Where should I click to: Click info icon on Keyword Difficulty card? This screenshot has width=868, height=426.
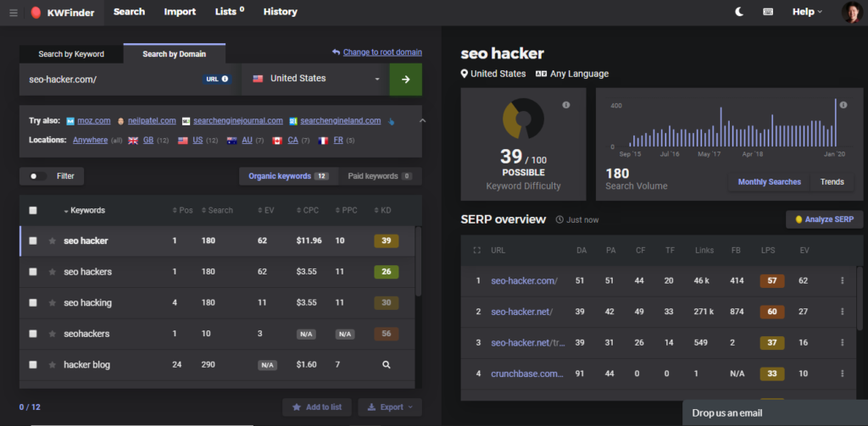pos(566,105)
